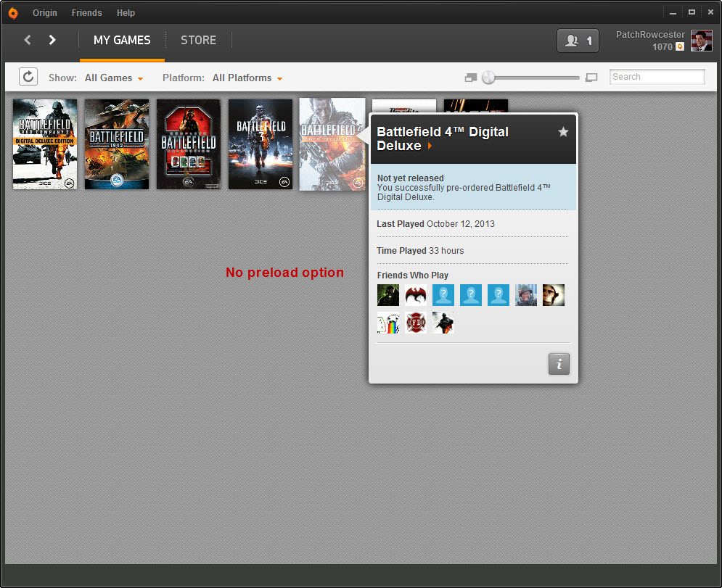Switch to the MY GAMES tab
The width and height of the screenshot is (722, 588).
click(x=122, y=41)
